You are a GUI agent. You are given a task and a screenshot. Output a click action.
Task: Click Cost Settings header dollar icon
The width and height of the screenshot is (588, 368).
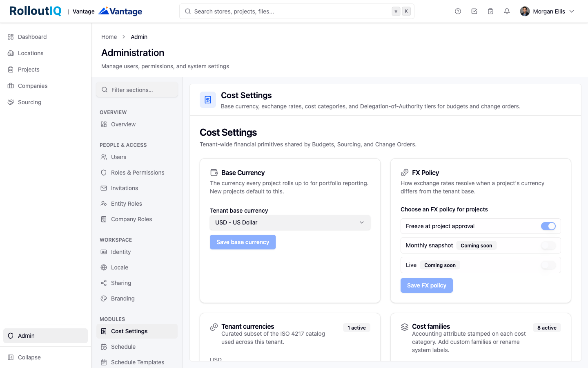pyautogui.click(x=208, y=100)
